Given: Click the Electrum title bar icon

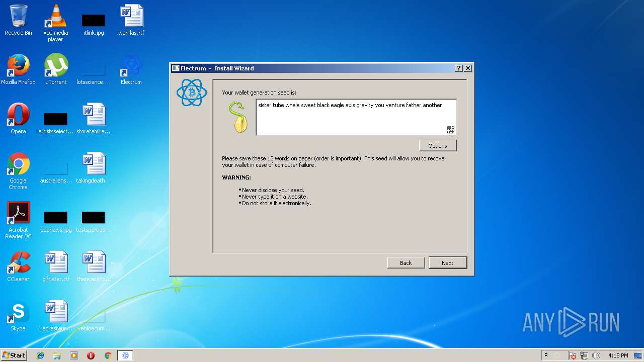Looking at the screenshot, I should [x=176, y=68].
